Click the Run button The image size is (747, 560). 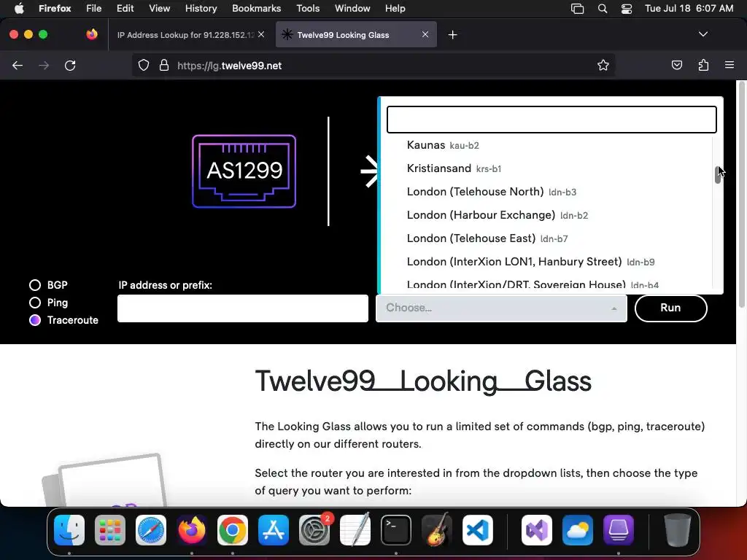pos(671,308)
